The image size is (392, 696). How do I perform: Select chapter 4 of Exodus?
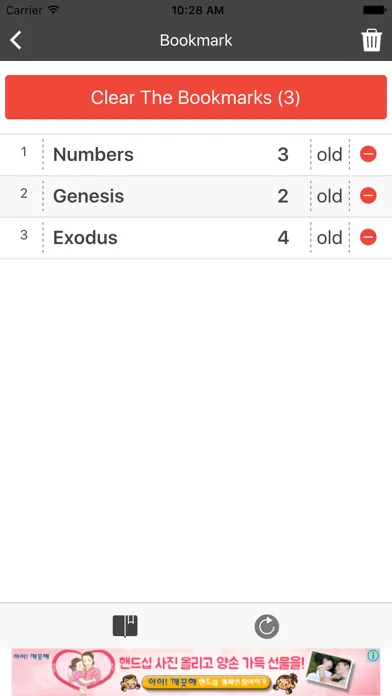tap(283, 237)
